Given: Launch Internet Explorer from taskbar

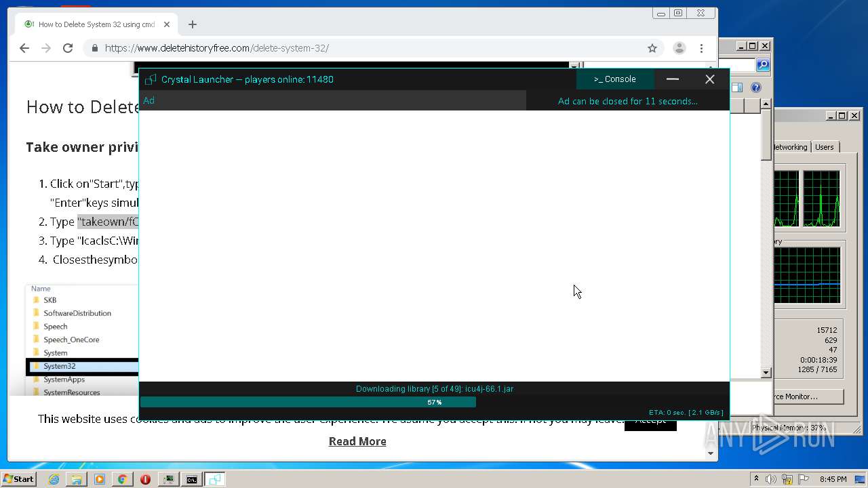Looking at the screenshot, I should (54, 479).
